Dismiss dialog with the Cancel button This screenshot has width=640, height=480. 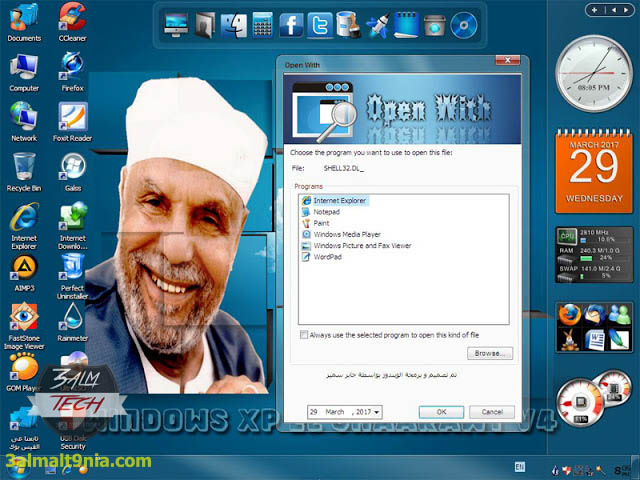pyautogui.click(x=492, y=412)
